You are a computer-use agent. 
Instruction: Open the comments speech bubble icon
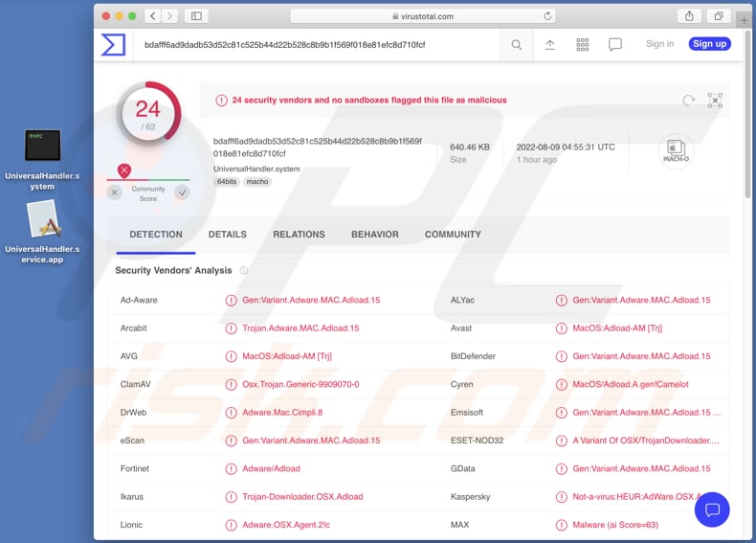[x=615, y=45]
